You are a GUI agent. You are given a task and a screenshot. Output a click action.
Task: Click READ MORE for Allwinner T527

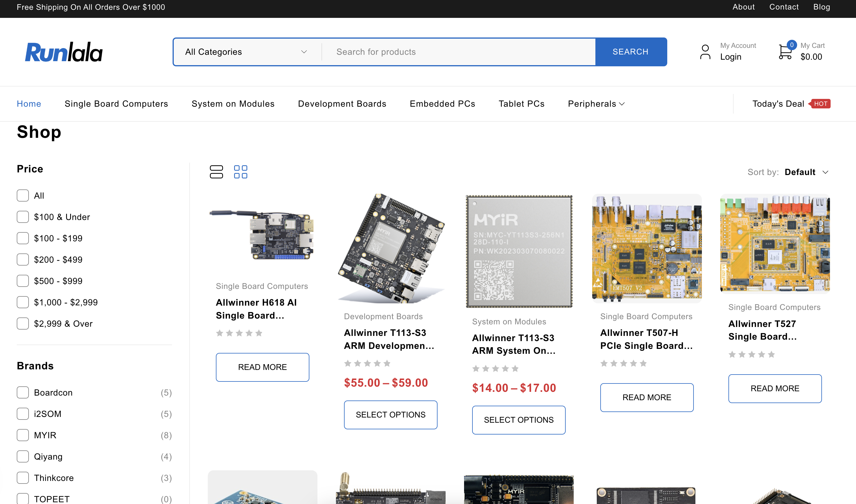(775, 389)
